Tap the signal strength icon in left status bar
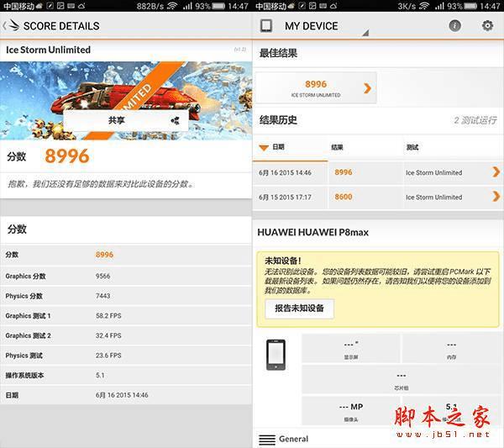This screenshot has width=504, height=448. [187, 6]
